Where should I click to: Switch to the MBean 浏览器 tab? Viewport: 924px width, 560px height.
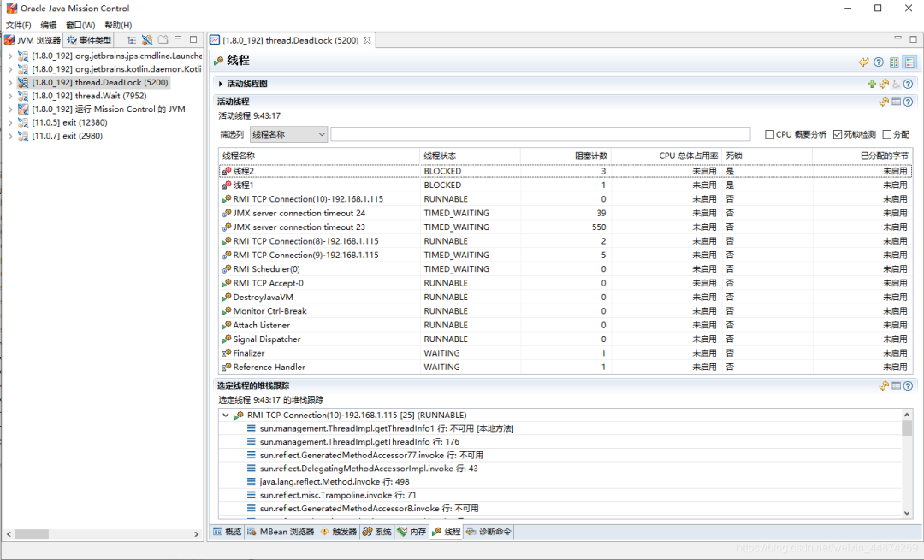[281, 532]
